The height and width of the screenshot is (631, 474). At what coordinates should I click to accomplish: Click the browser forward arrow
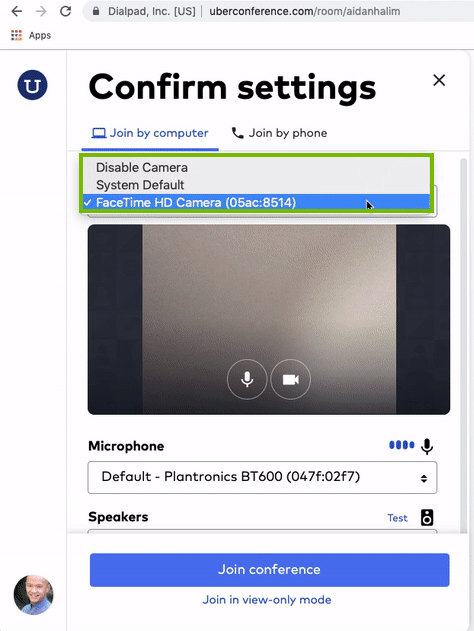41,11
